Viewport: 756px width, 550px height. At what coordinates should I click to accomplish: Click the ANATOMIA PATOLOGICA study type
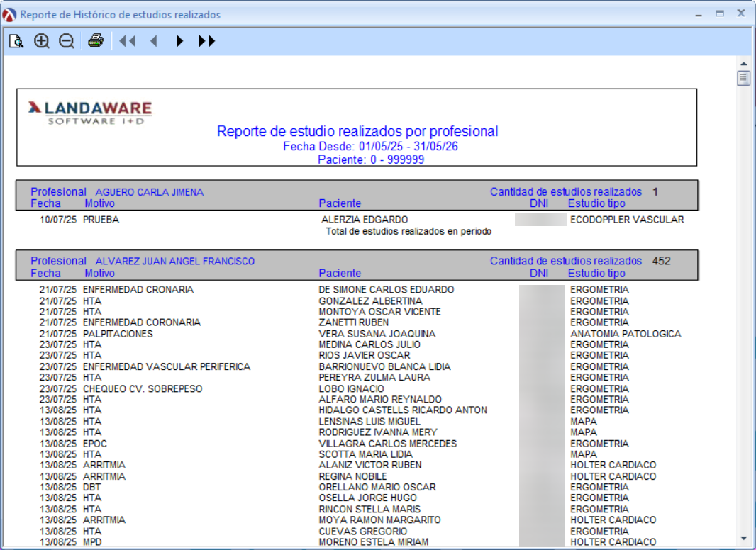click(x=626, y=334)
